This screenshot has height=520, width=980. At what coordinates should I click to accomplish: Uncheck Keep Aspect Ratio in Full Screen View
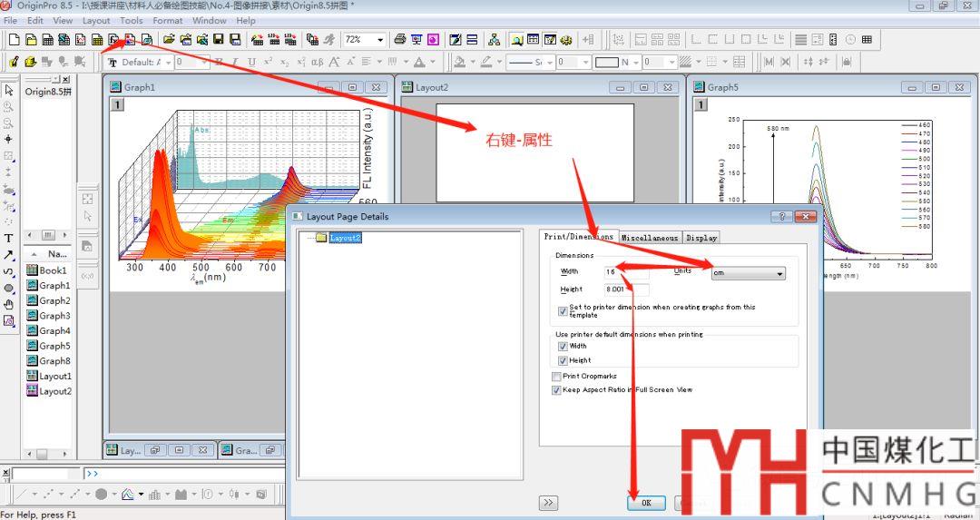pos(556,390)
